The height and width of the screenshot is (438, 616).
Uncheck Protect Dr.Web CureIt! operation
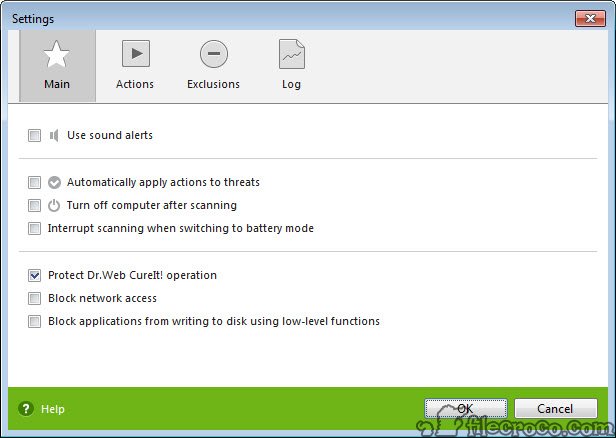[x=35, y=275]
